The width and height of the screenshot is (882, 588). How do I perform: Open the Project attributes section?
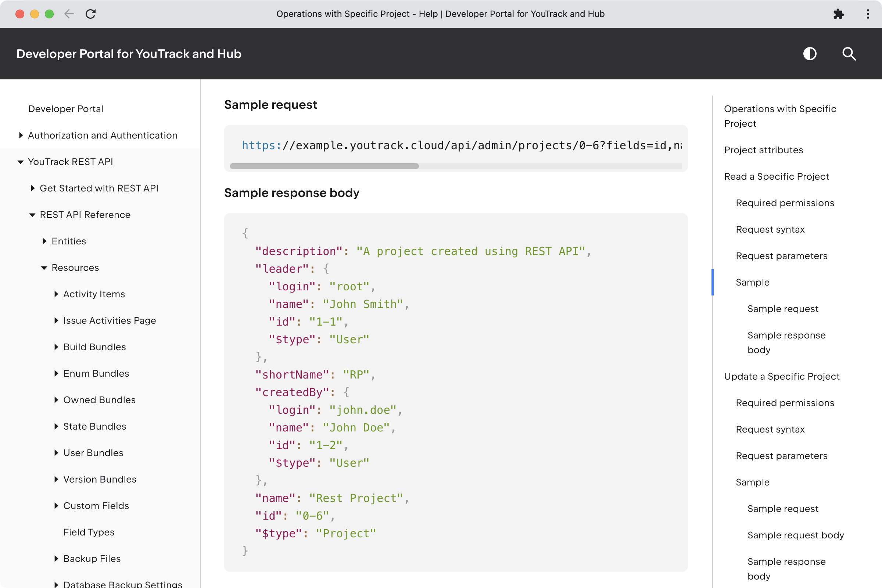click(763, 150)
